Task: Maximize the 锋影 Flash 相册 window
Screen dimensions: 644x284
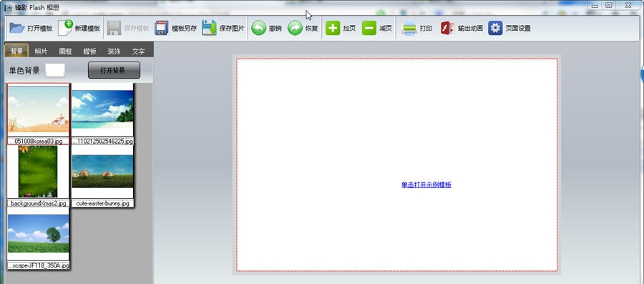Action: 609,5
